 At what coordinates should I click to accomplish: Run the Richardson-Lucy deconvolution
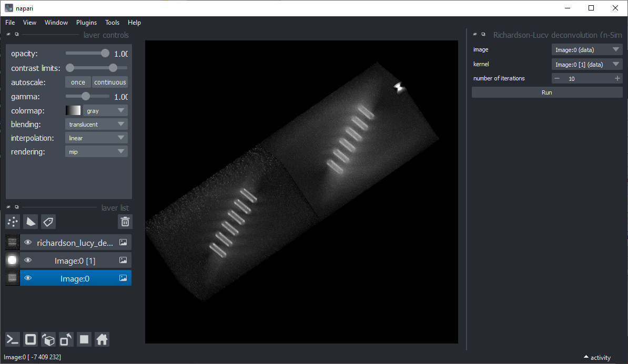pos(546,92)
